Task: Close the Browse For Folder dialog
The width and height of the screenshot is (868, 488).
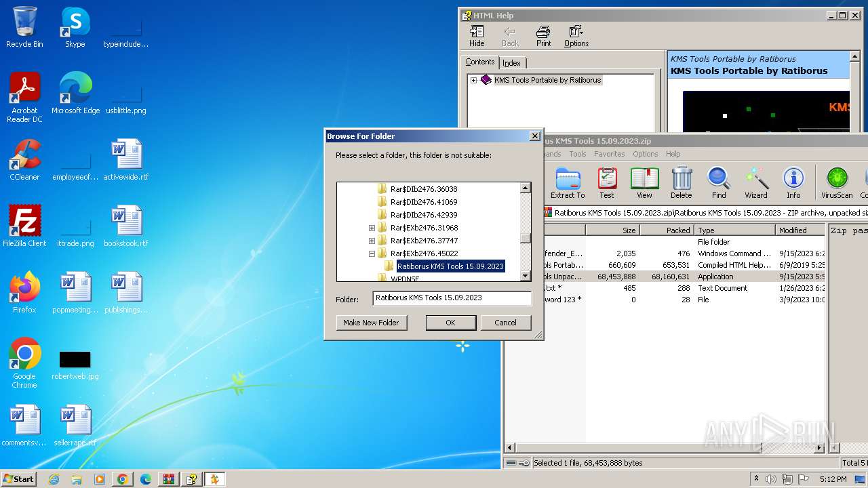Action: point(534,136)
